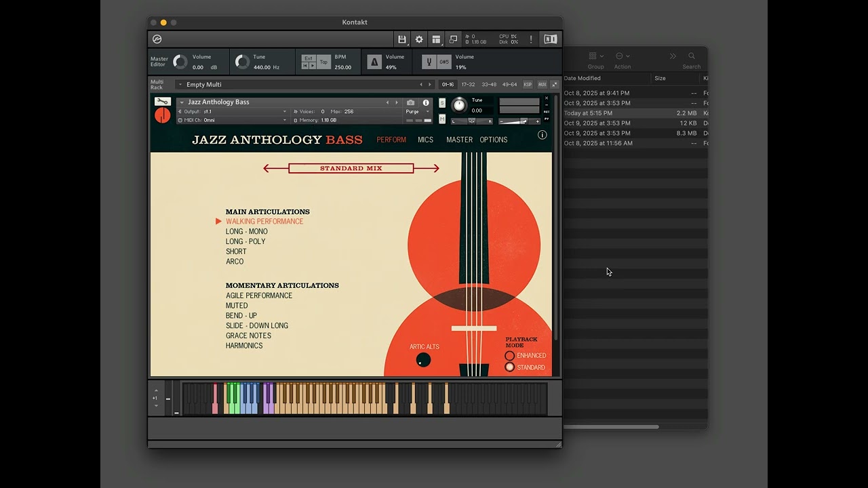Screen dimensions: 868x488
Task: Load next multi arrow
Action: [x=430, y=85]
